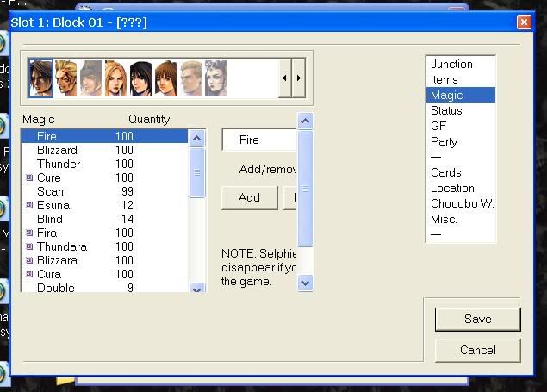Click magic list scrollbar down arrow

(x=196, y=288)
